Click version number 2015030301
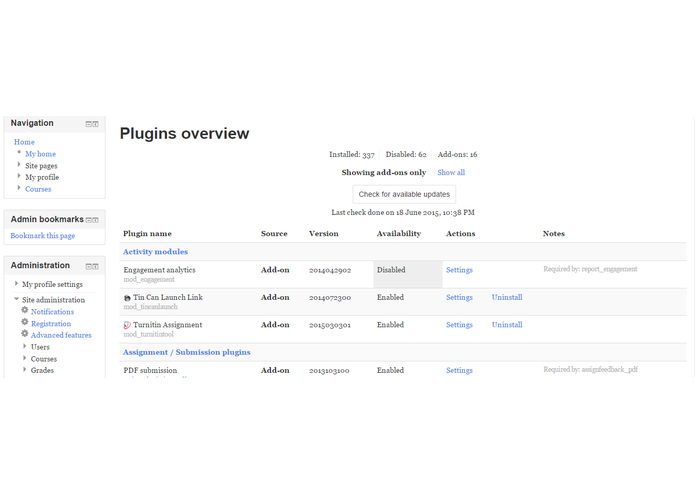695x494 pixels. click(330, 325)
